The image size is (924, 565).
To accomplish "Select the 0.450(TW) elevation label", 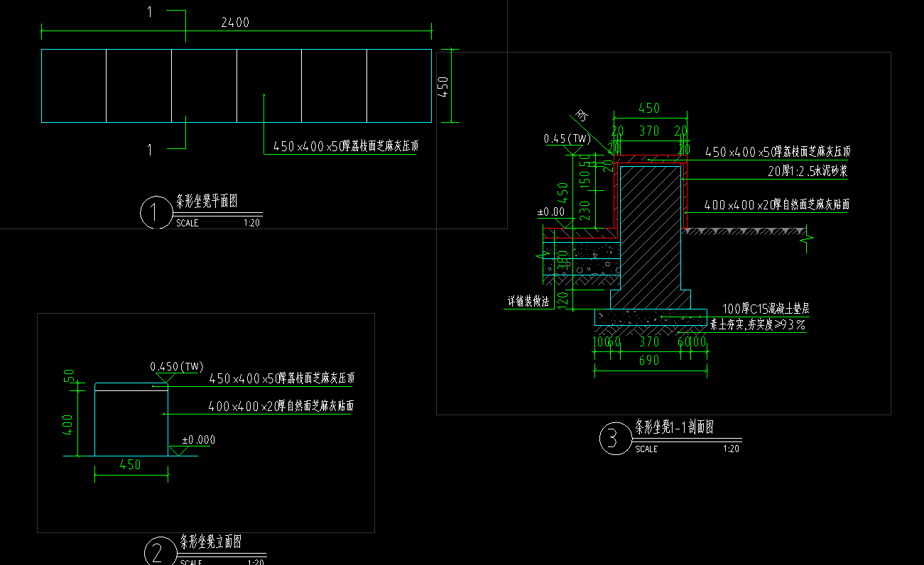I will point(176,366).
